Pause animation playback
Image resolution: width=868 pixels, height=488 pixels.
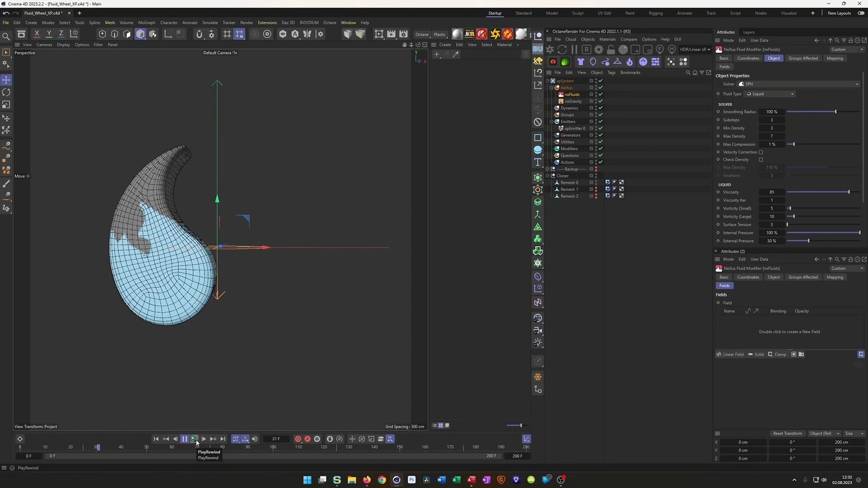[185, 439]
